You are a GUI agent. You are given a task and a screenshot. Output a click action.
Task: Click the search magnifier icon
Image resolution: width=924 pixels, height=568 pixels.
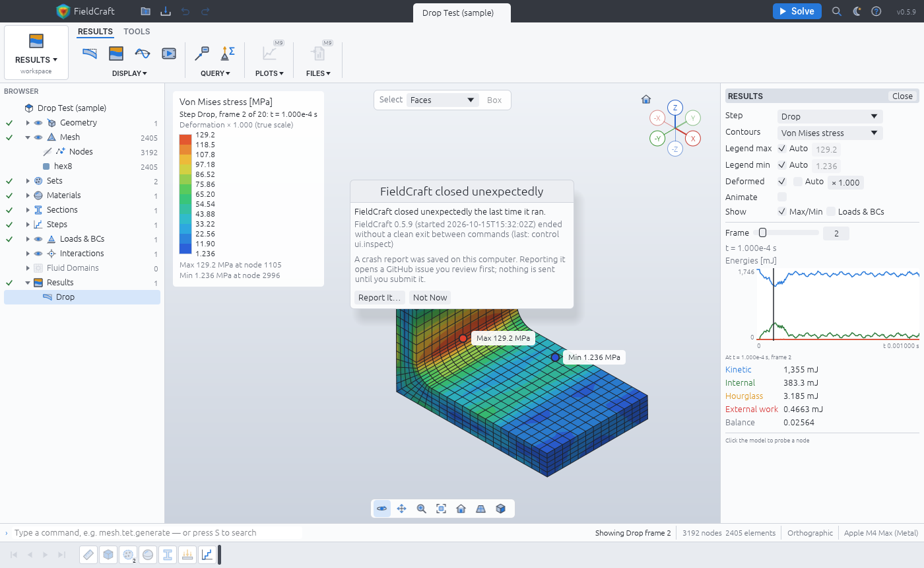[x=836, y=11]
